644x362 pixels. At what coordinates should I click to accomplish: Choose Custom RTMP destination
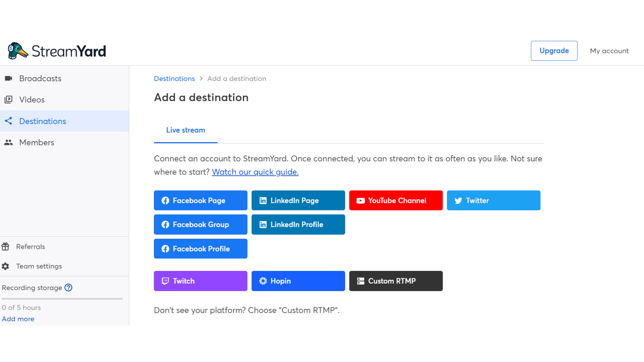396,281
